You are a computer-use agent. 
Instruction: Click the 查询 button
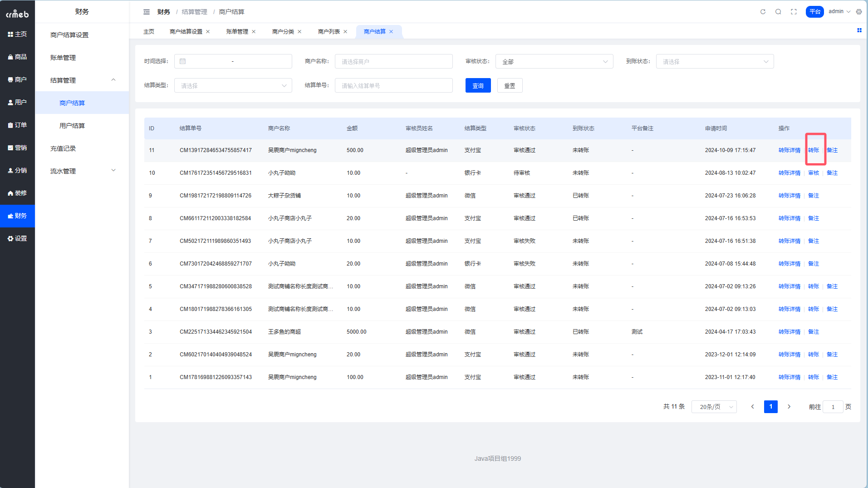(x=478, y=86)
